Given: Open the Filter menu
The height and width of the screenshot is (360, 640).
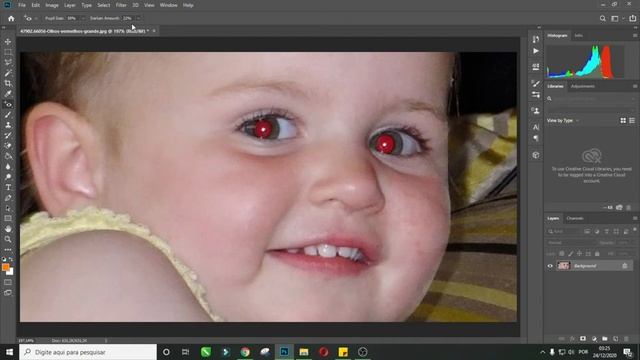Looking at the screenshot, I should point(121,5).
